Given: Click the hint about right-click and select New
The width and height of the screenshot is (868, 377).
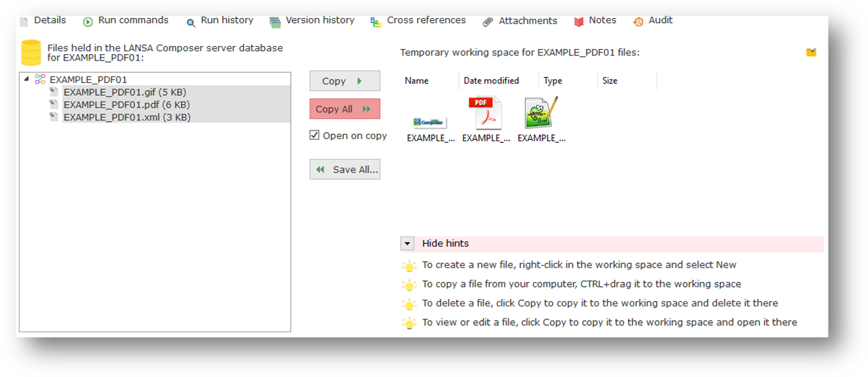Looking at the screenshot, I should click(579, 265).
